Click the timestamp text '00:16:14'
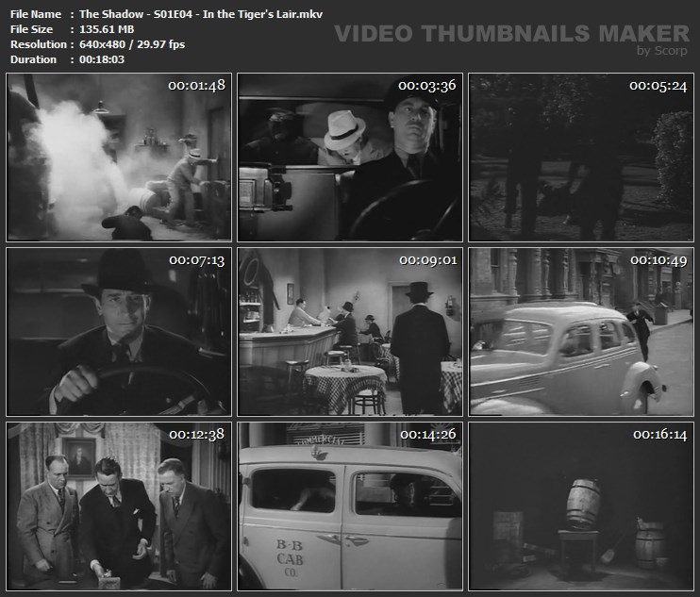 pyautogui.click(x=659, y=434)
